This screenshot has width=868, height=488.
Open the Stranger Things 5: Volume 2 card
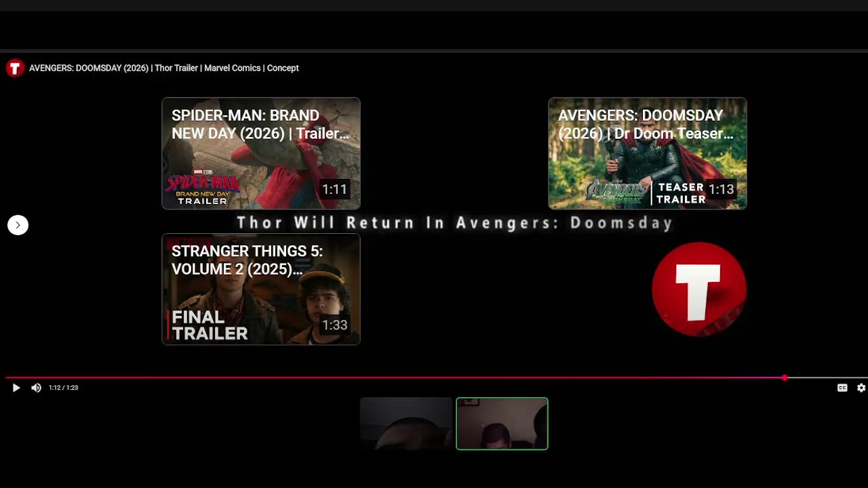261,289
